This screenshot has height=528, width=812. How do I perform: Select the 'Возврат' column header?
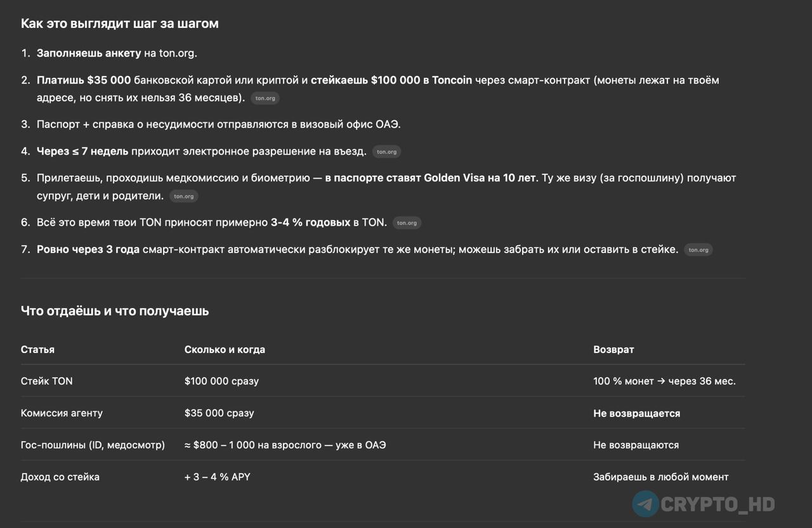[x=613, y=350]
